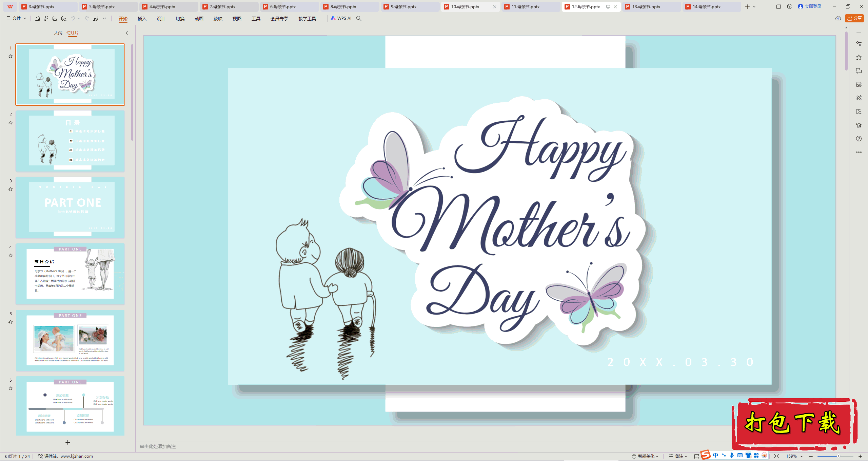Select the Animation (动画) ribbon tab
Screen dimensions: 868x461
[x=199, y=19]
